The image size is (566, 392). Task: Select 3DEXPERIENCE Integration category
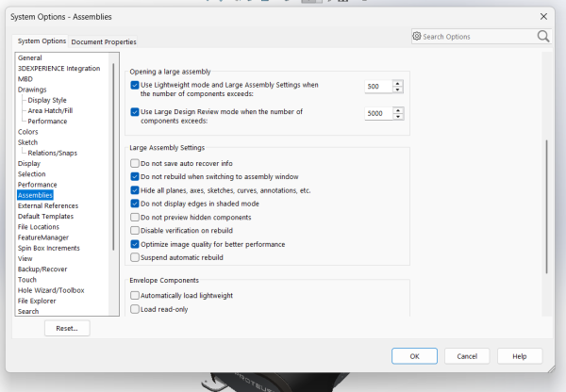click(59, 68)
